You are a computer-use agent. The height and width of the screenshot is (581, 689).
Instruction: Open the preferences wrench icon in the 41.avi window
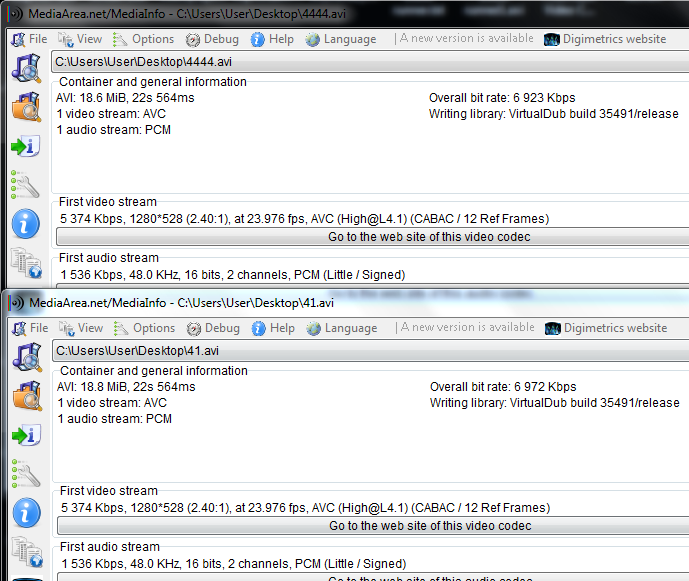(26, 473)
